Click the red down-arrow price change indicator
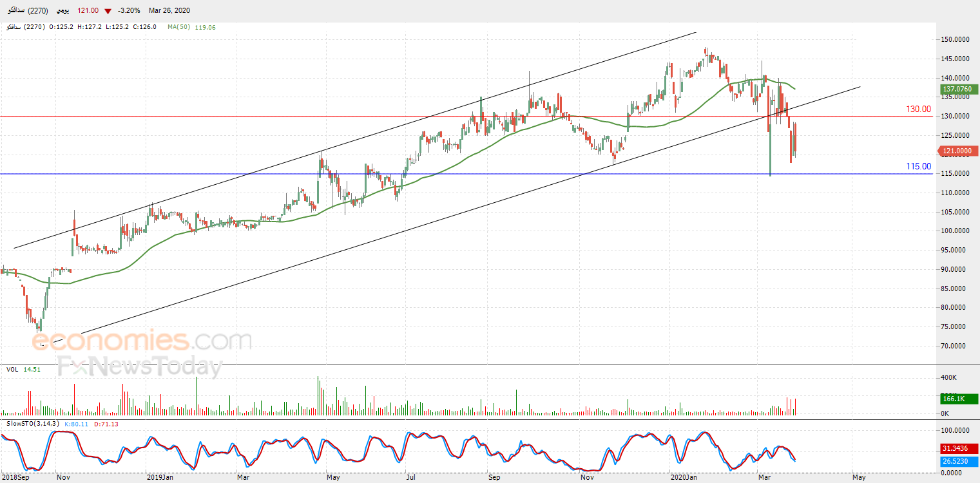 coord(108,11)
